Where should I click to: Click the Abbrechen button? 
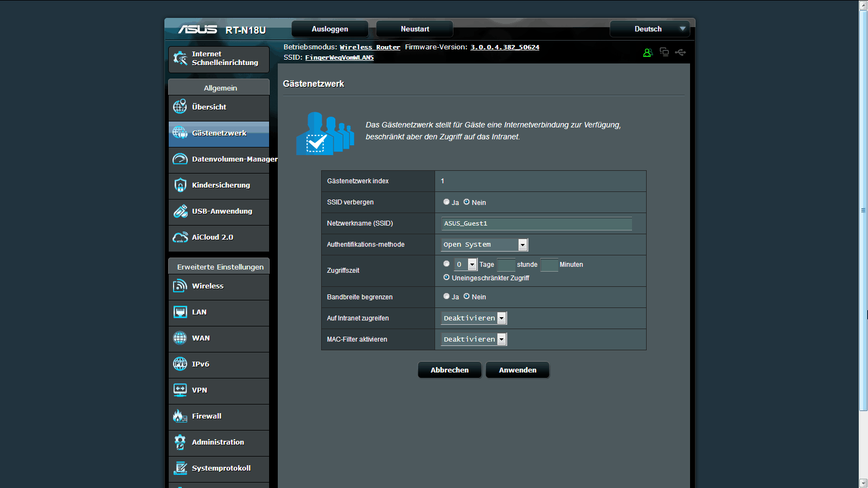pos(450,370)
